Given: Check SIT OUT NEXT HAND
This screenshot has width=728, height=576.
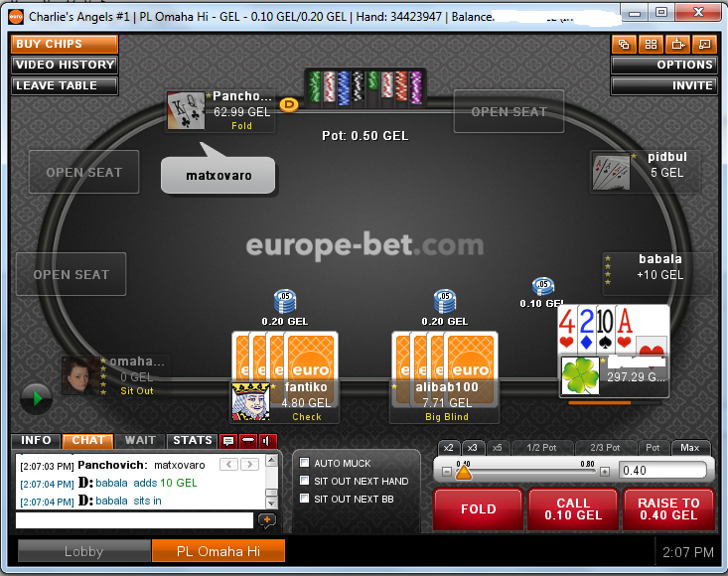Looking at the screenshot, I should point(305,481).
